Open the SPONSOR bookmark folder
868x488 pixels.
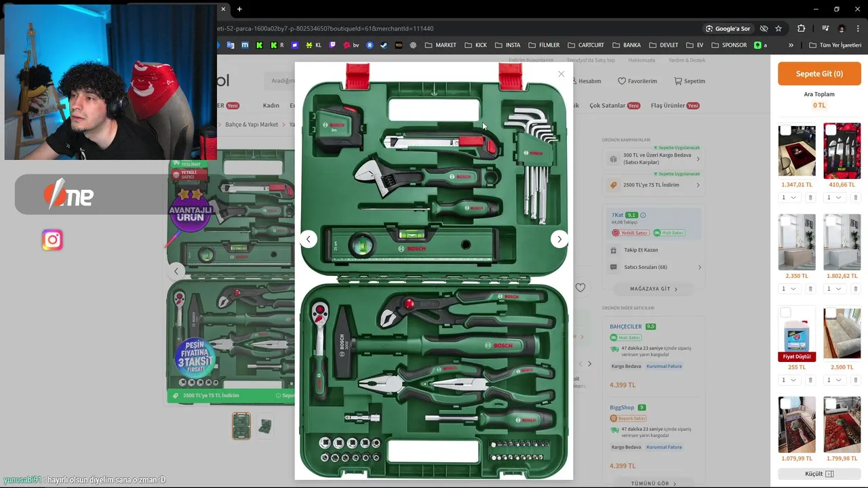(728, 45)
